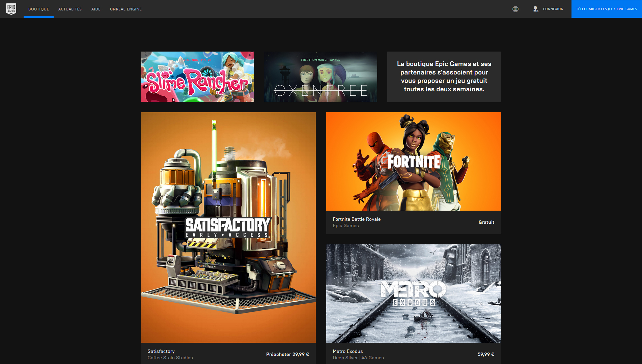Click the Epic Games logo
The width and height of the screenshot is (642, 364).
11,9
